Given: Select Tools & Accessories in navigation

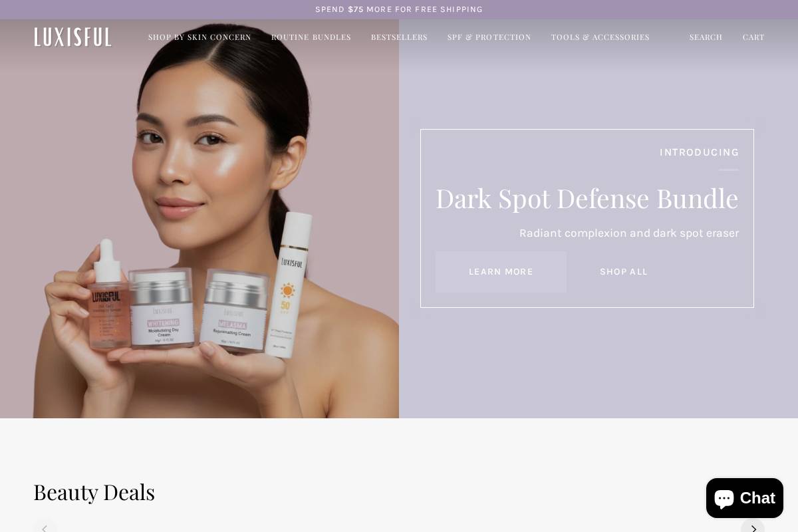Looking at the screenshot, I should pyautogui.click(x=600, y=37).
